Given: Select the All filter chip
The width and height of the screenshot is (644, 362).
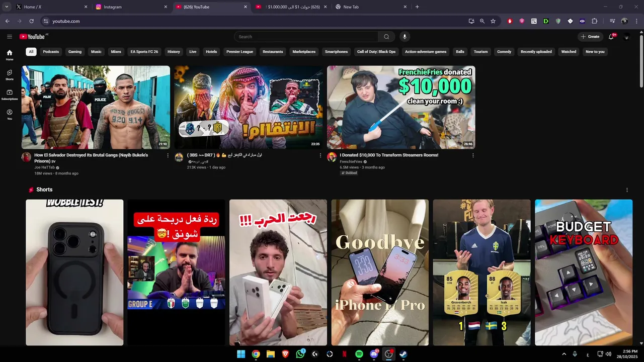Looking at the screenshot, I should pyautogui.click(x=31, y=52).
